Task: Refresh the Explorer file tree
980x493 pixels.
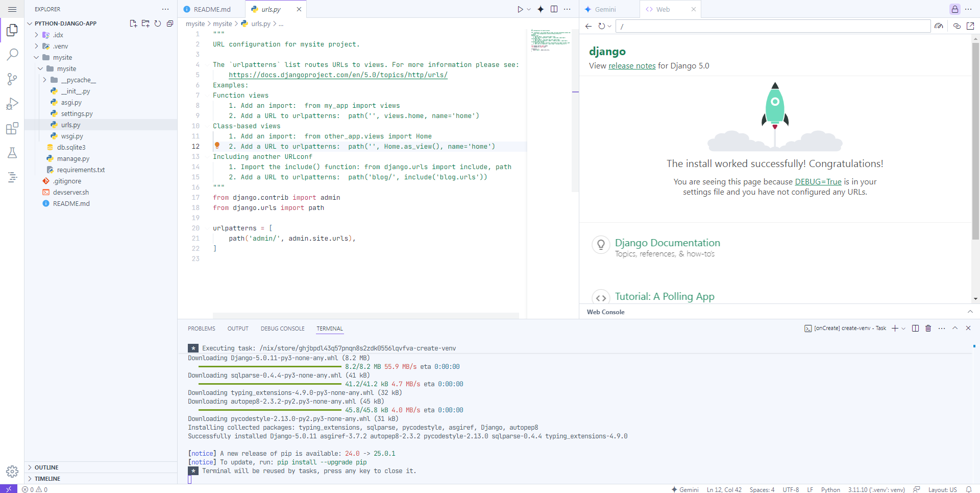Action: [x=158, y=24]
